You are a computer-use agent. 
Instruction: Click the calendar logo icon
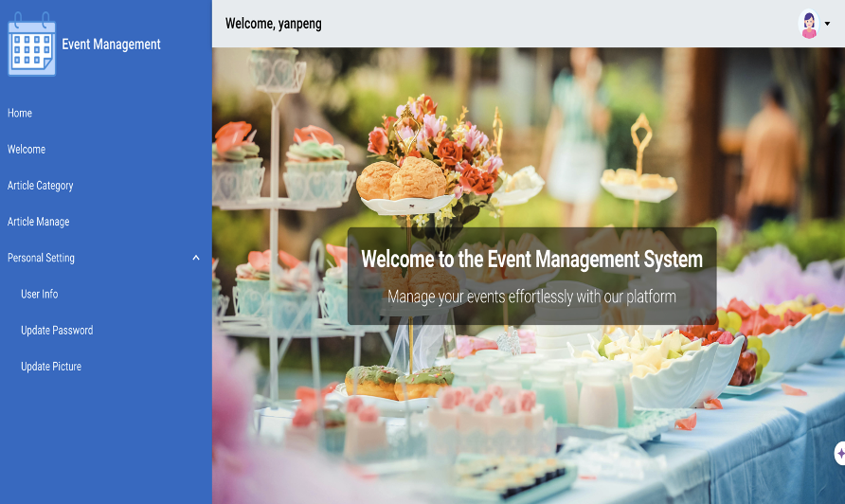[x=31, y=44]
